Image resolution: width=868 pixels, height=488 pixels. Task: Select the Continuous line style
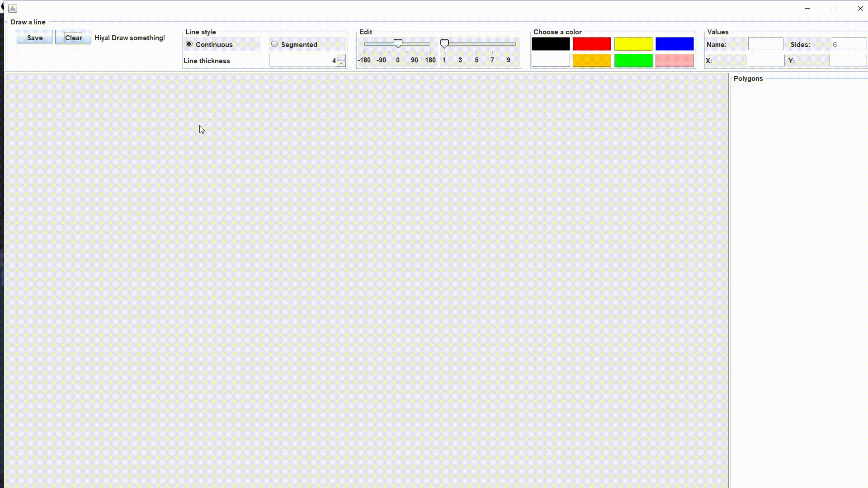coord(189,44)
